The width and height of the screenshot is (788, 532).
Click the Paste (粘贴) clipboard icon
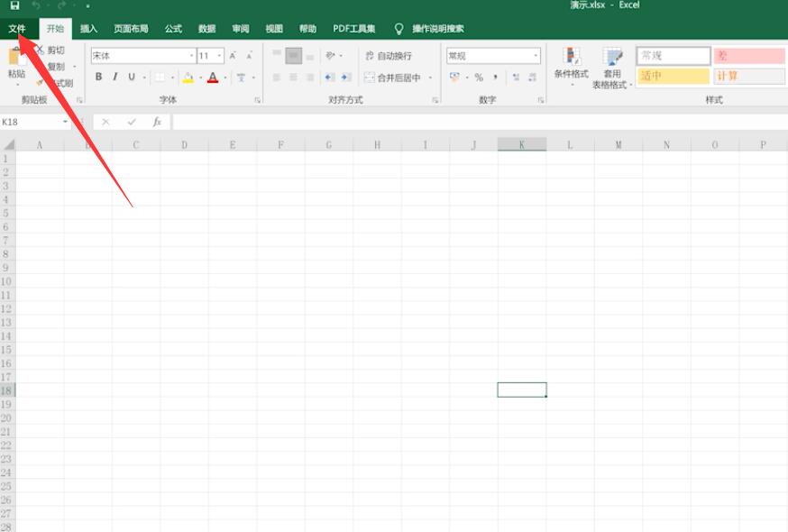(x=15, y=56)
